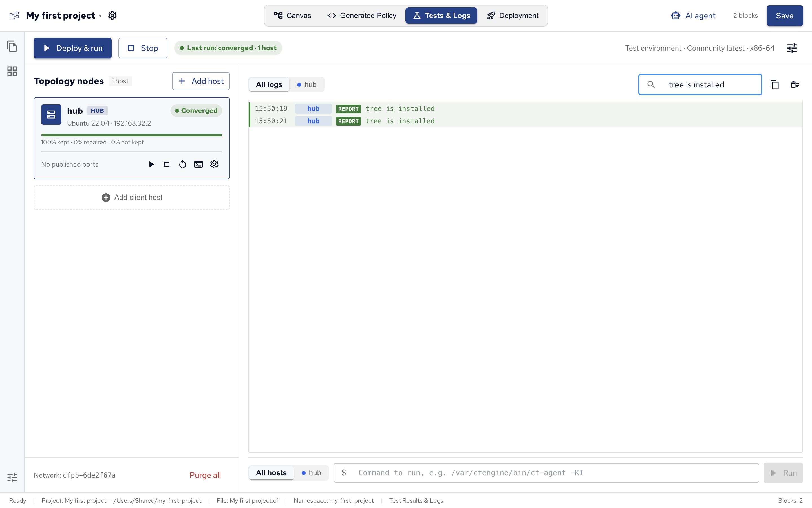Click the search magnifier icon in log filter
This screenshot has width=812, height=508.
(651, 85)
